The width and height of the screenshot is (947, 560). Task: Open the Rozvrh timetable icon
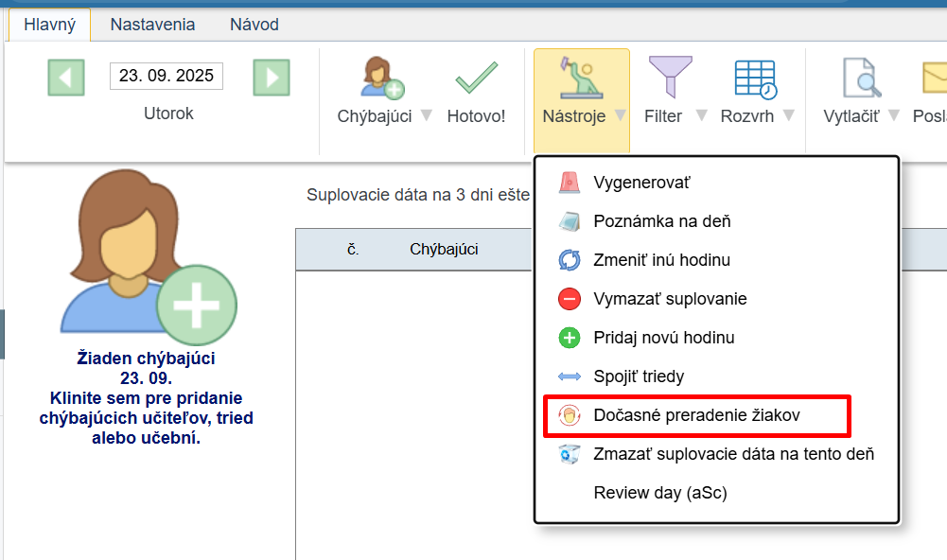(x=754, y=78)
